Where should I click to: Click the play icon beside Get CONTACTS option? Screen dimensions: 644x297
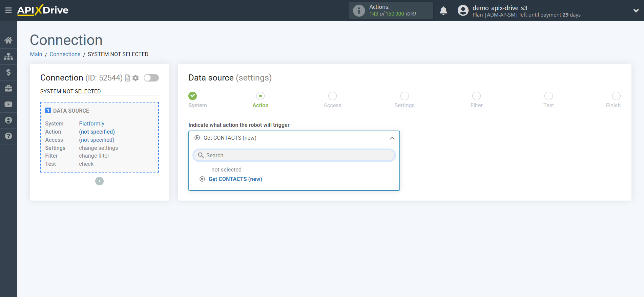(x=202, y=179)
